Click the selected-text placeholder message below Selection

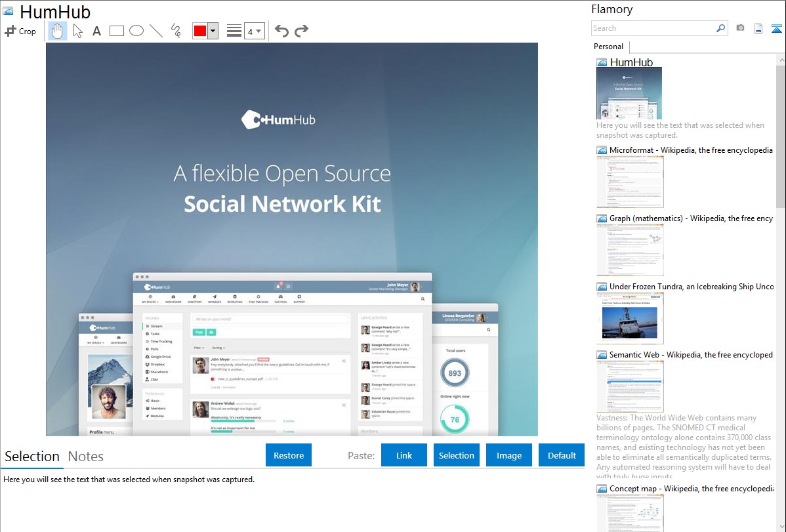coord(129,480)
